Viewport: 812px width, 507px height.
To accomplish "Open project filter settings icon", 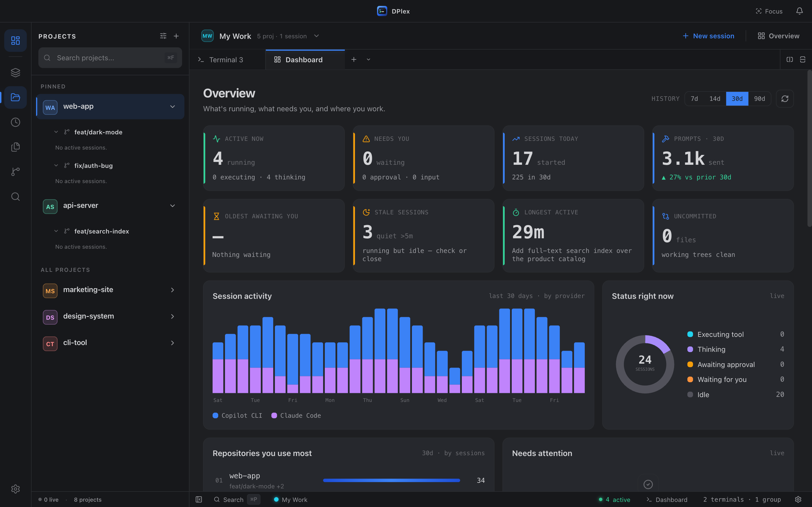I will point(163,36).
